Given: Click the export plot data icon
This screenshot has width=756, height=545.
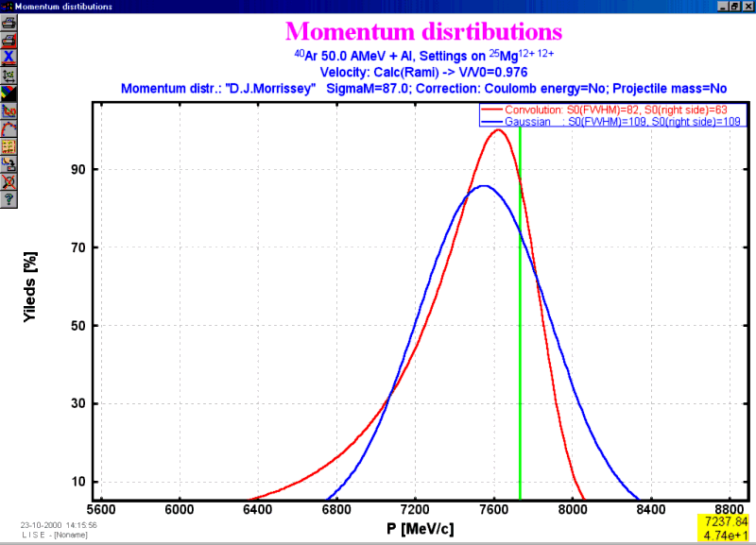Looking at the screenshot, I should point(9,164).
